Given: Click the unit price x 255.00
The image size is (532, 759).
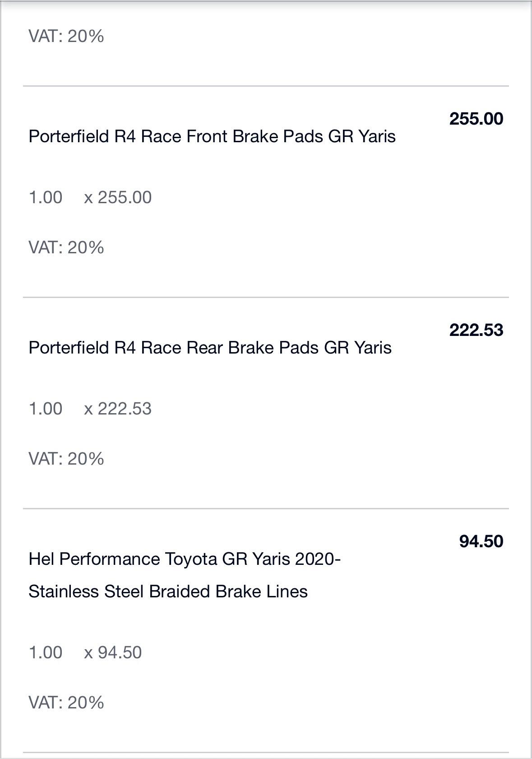Looking at the screenshot, I should pyautogui.click(x=118, y=197).
